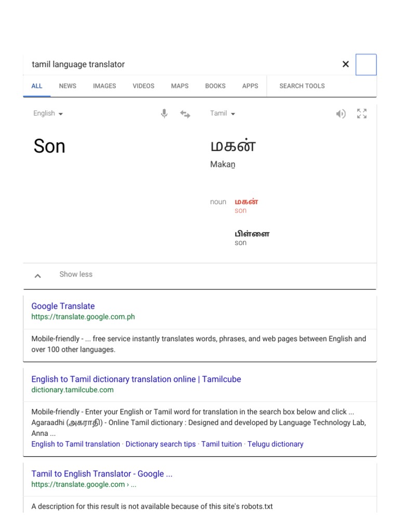
Task: Click the Show less text
Action: (76, 274)
